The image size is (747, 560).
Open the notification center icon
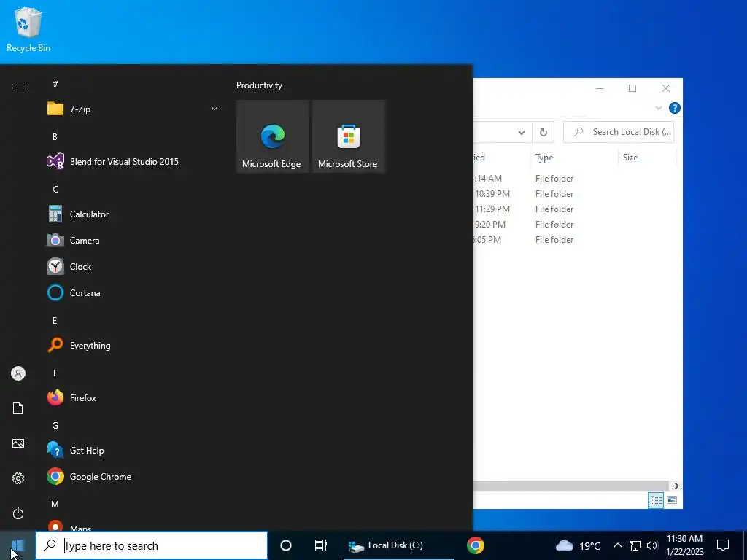[x=723, y=545]
